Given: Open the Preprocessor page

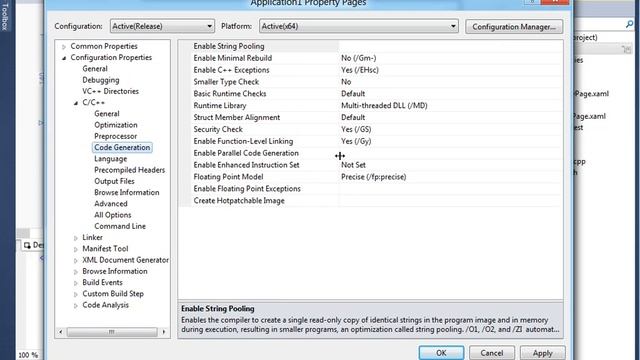Looking at the screenshot, I should 116,136.
